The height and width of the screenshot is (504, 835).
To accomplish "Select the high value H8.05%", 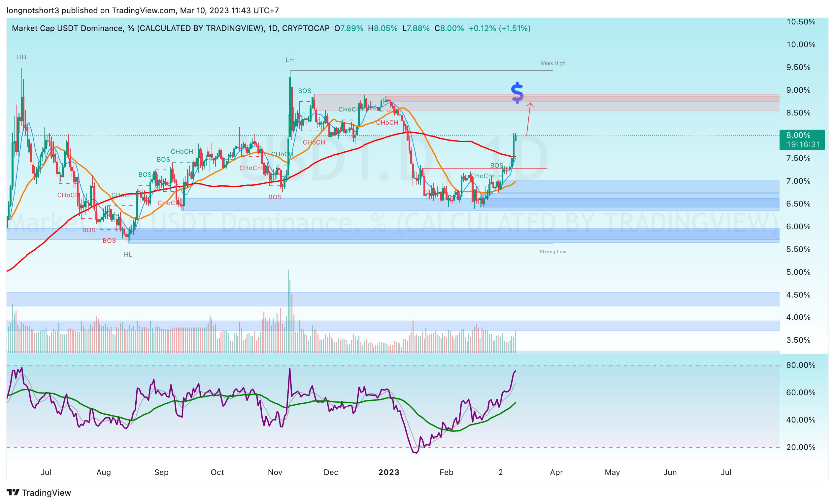I will pyautogui.click(x=383, y=28).
